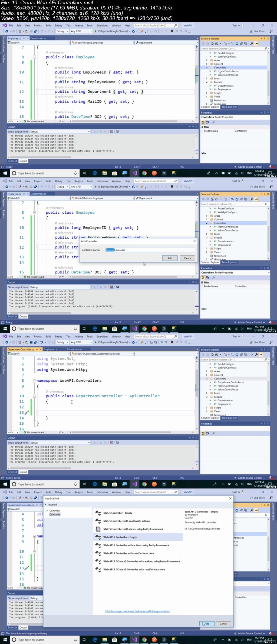Viewport: 277px width, 644px height.
Task: Open the find more scaffolding extensions link
Action: tap(138, 611)
